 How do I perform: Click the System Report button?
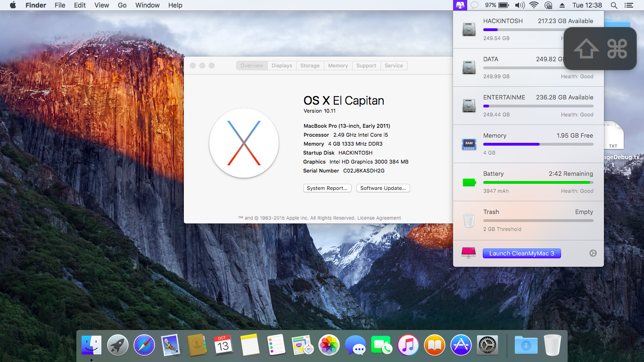click(327, 188)
